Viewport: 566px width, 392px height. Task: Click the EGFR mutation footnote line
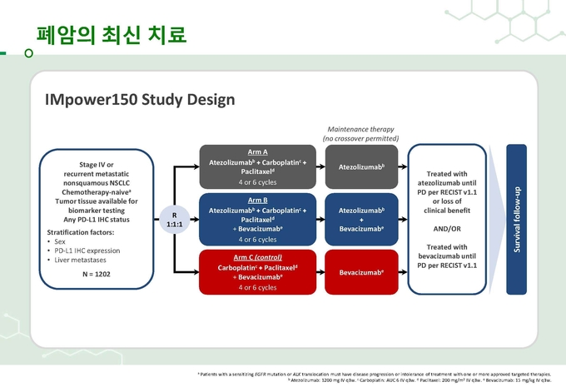tap(375, 375)
